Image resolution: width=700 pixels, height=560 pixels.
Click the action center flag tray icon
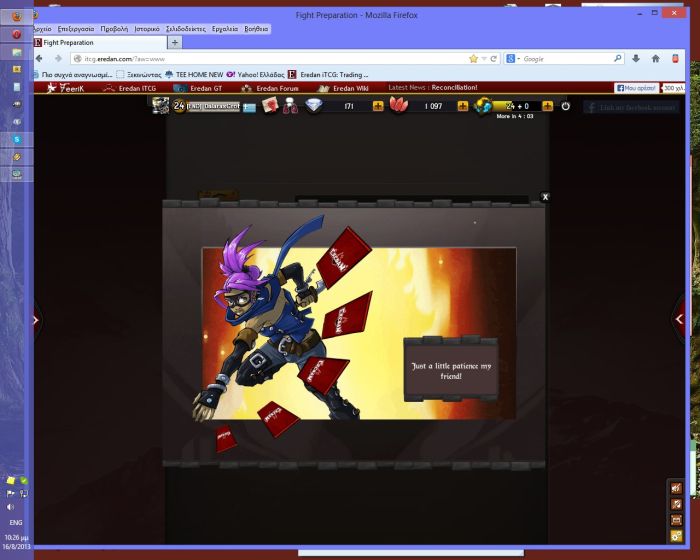tap(10, 493)
